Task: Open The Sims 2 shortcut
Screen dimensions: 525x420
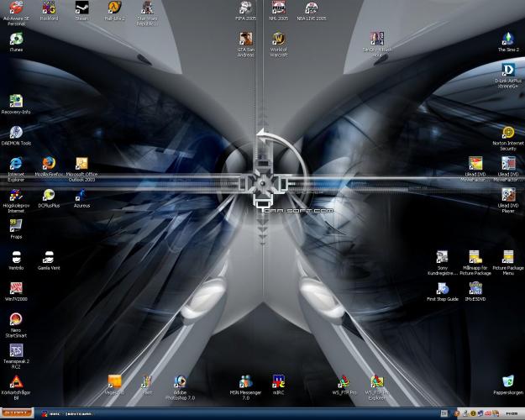Action: tap(507, 39)
